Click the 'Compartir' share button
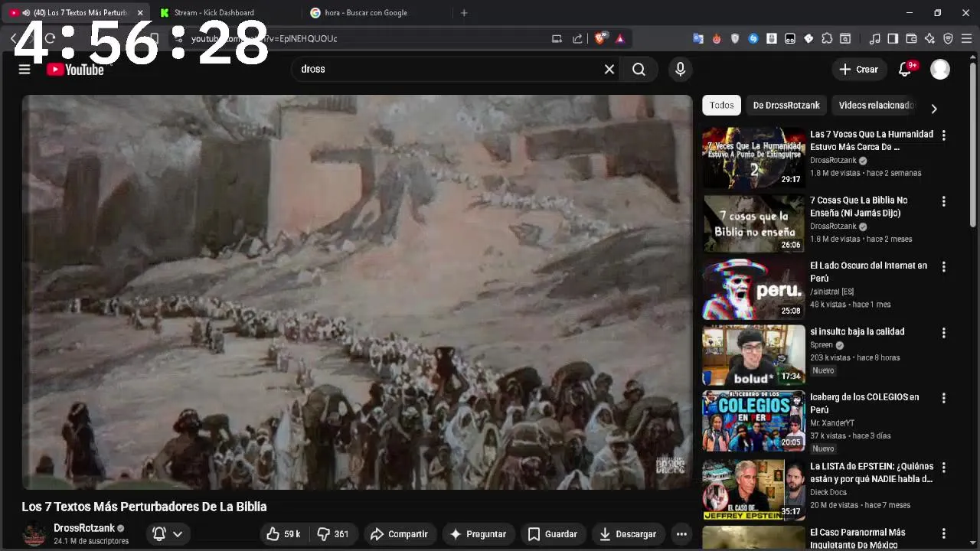This screenshot has height=551, width=980. [399, 534]
